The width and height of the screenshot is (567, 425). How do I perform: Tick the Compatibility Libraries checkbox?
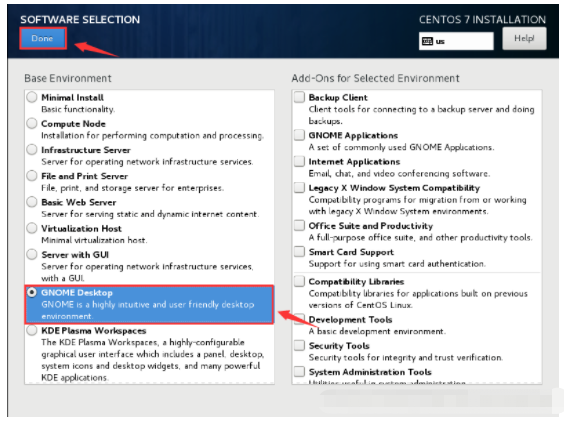click(299, 281)
